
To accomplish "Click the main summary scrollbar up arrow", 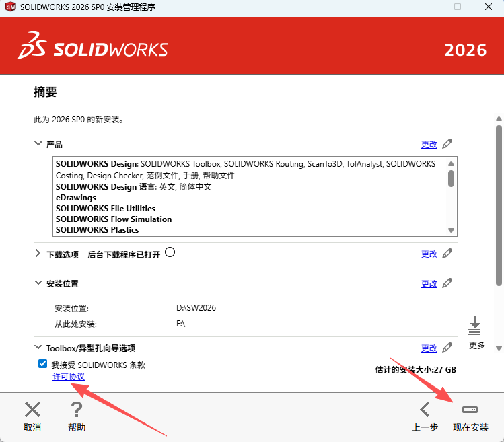I will point(499,118).
